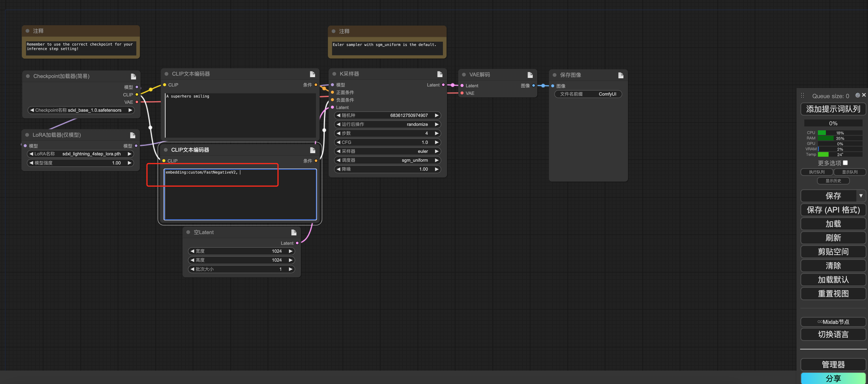Close the queue panel with X
Viewport: 868px width, 384px height.
(x=864, y=95)
